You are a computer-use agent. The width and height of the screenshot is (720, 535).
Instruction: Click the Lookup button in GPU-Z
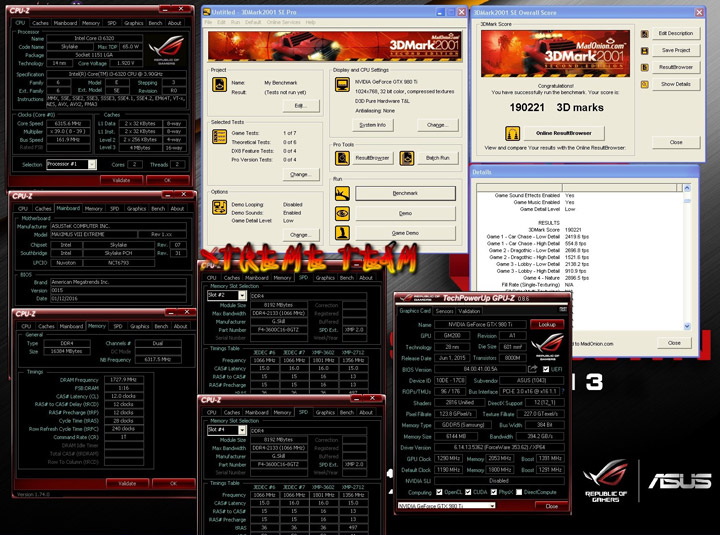(547, 324)
